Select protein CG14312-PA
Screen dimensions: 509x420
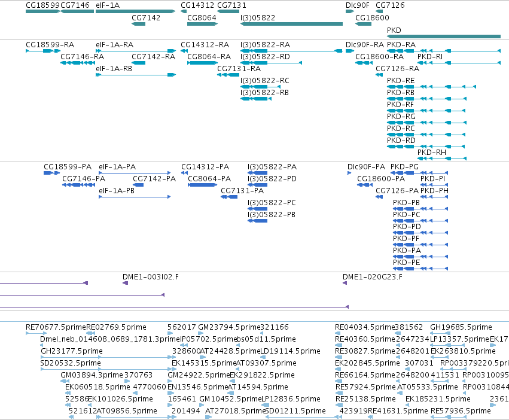pos(205,167)
